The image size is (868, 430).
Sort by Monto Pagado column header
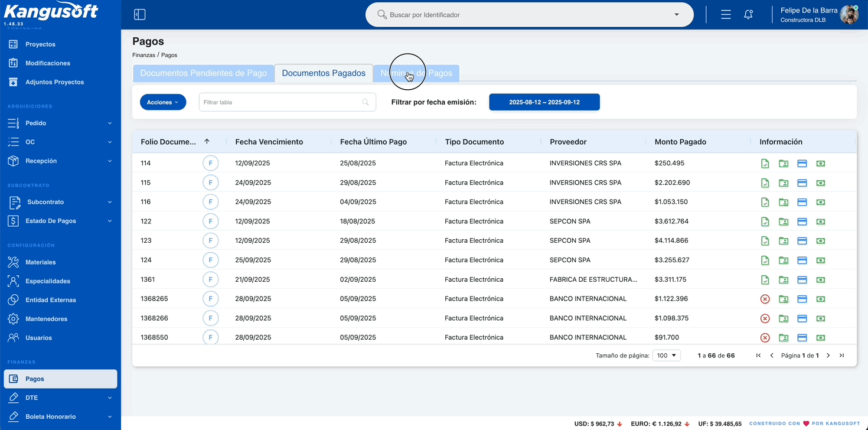[680, 142]
